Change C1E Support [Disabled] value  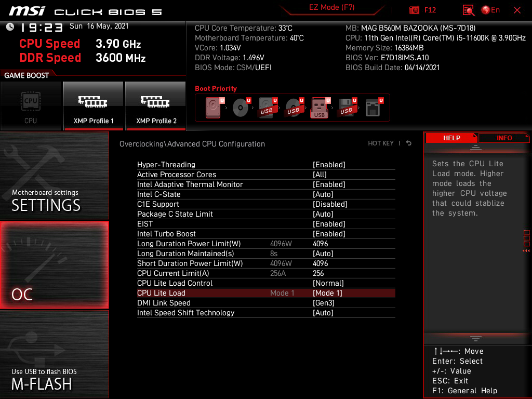(330, 204)
